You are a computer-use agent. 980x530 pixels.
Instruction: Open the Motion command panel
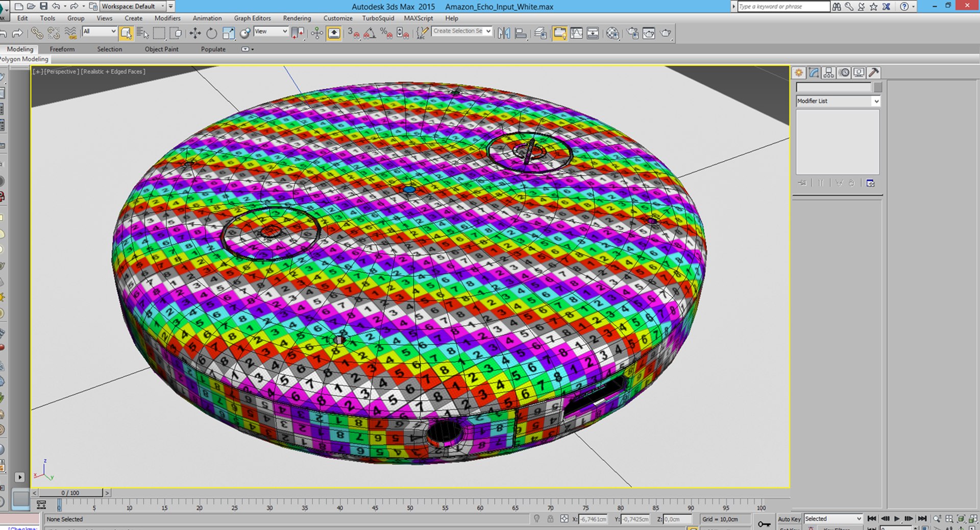pos(844,73)
